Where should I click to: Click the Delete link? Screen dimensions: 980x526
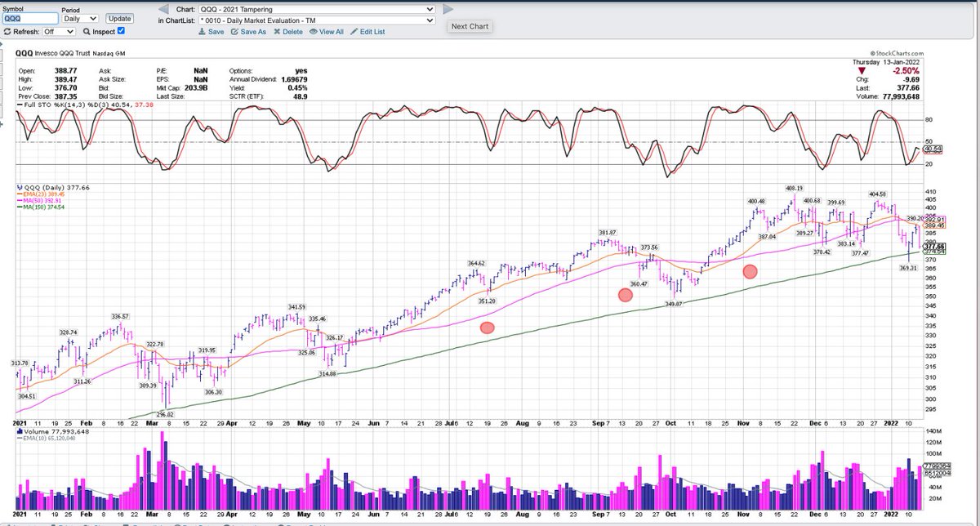(287, 32)
